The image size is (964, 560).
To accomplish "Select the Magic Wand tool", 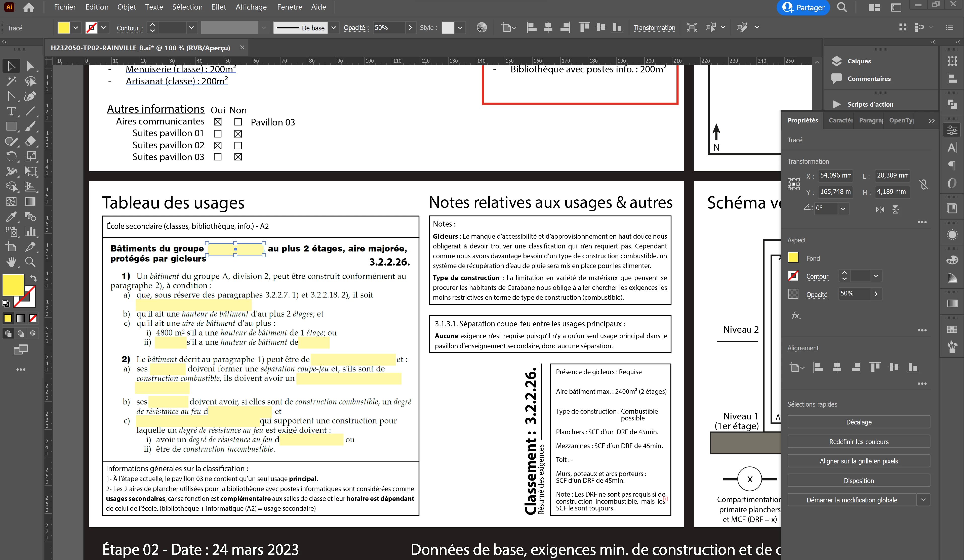I will (11, 81).
